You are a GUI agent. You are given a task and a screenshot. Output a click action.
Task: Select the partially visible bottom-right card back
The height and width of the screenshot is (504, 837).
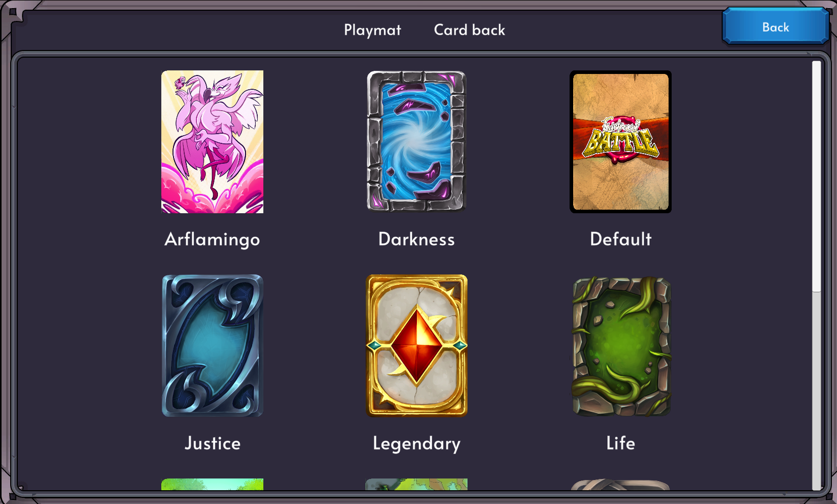point(621,485)
